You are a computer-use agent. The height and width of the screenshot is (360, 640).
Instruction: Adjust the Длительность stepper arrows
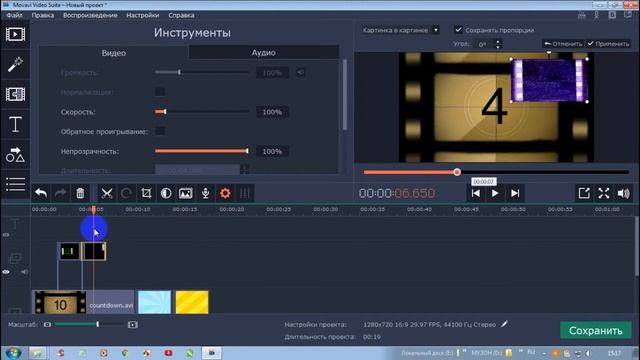coord(244,169)
